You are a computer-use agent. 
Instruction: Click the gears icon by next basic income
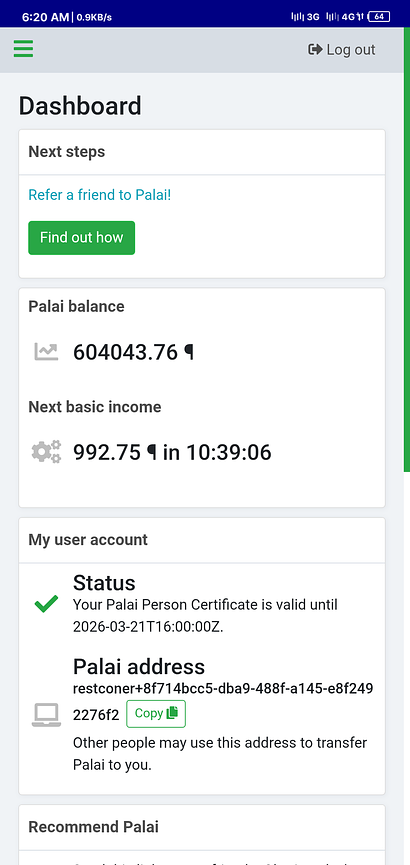click(x=46, y=452)
